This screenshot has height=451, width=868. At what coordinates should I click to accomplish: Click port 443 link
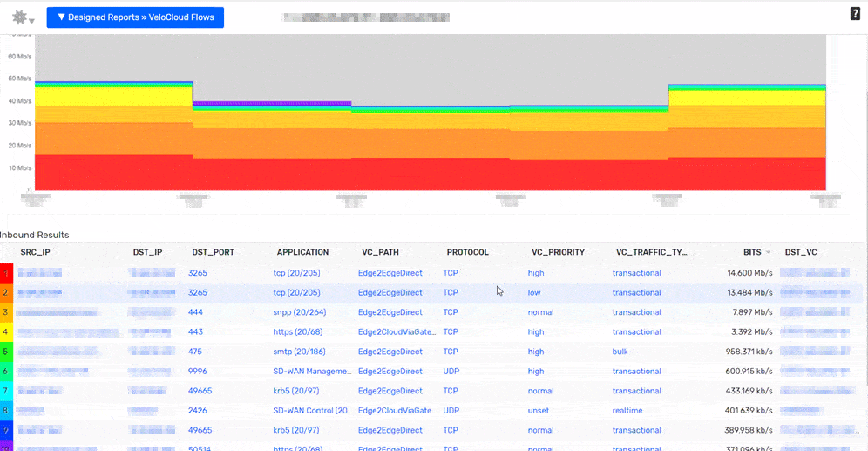point(195,331)
